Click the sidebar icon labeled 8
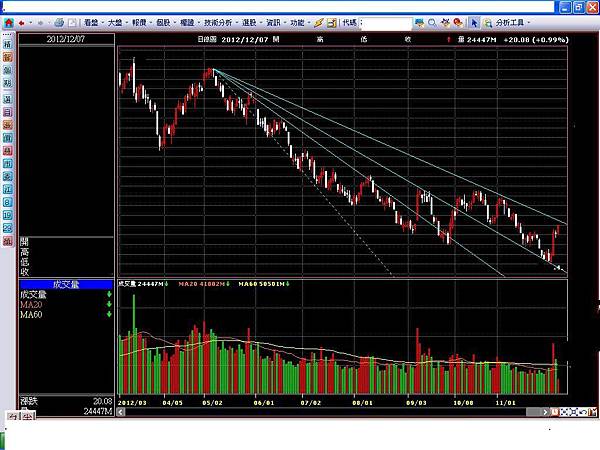 (8, 202)
